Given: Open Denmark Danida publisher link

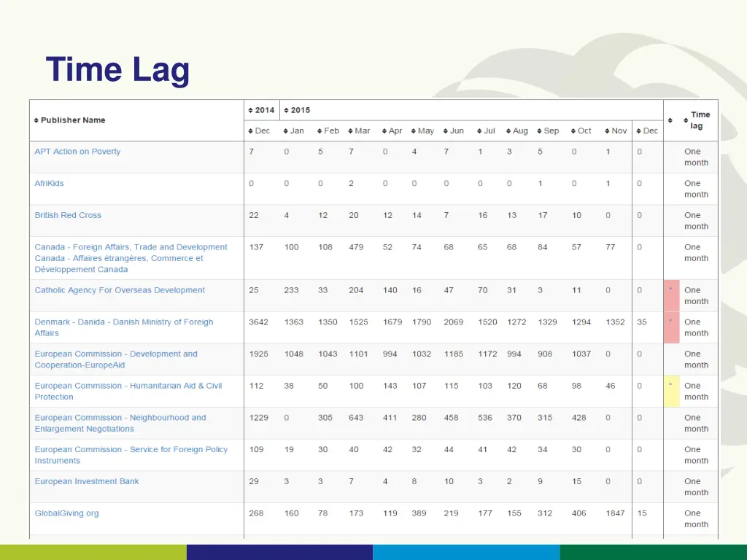Looking at the screenshot, I should [124, 327].
